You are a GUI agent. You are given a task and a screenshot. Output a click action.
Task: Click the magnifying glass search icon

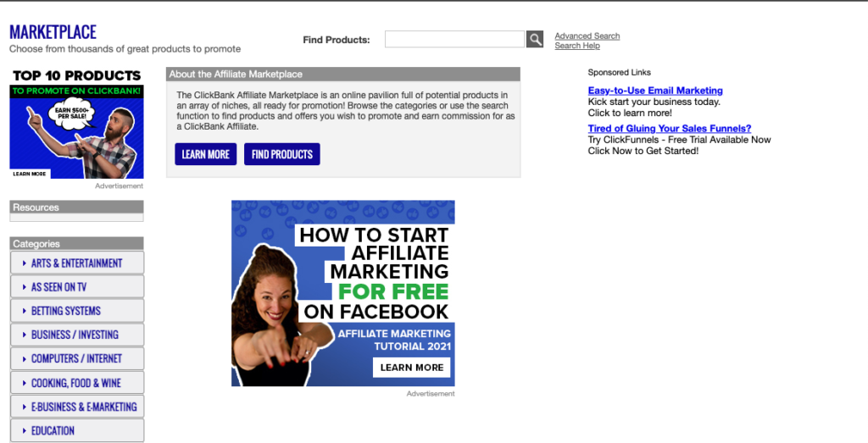pyautogui.click(x=535, y=39)
